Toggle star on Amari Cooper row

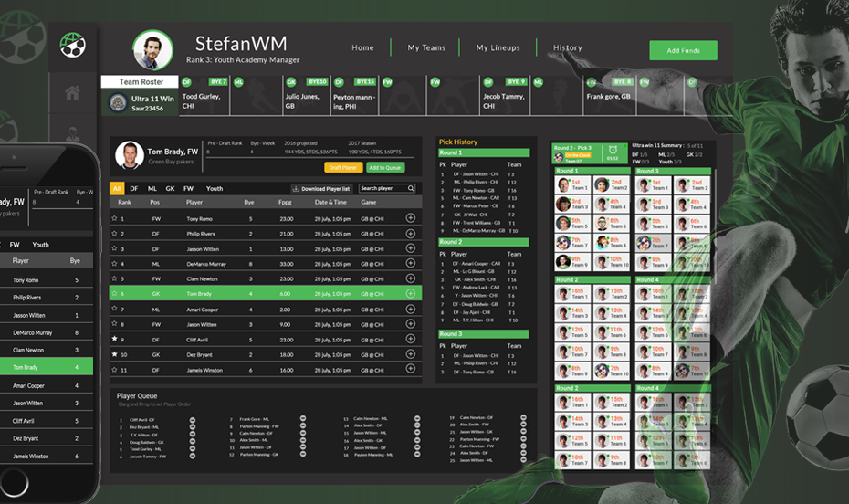(114, 309)
